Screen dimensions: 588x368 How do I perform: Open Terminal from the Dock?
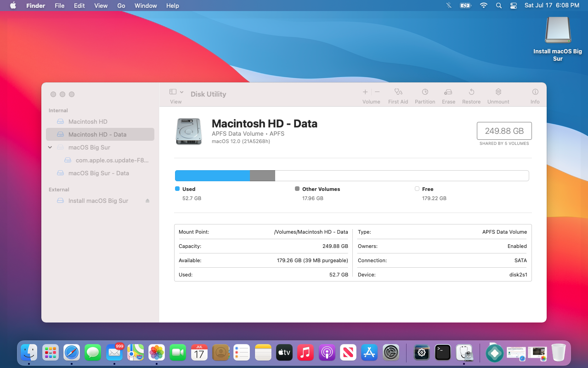[x=443, y=353]
